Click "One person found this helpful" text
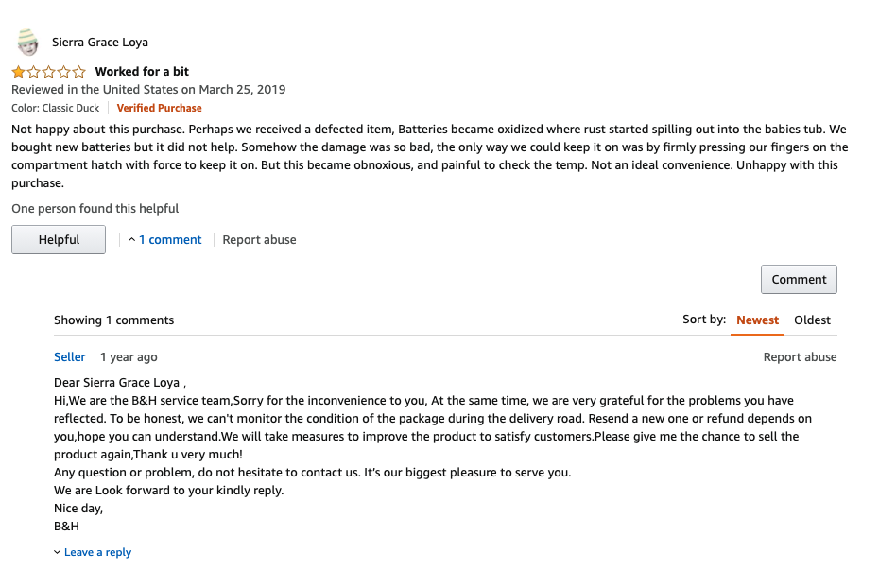The width and height of the screenshot is (879, 588). click(95, 208)
